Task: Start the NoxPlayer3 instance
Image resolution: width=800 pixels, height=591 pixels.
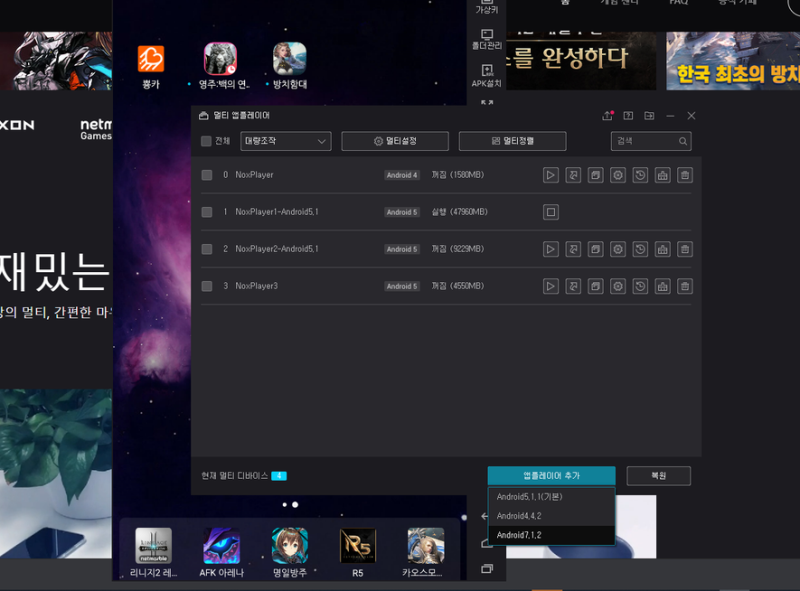Action: coord(551,286)
